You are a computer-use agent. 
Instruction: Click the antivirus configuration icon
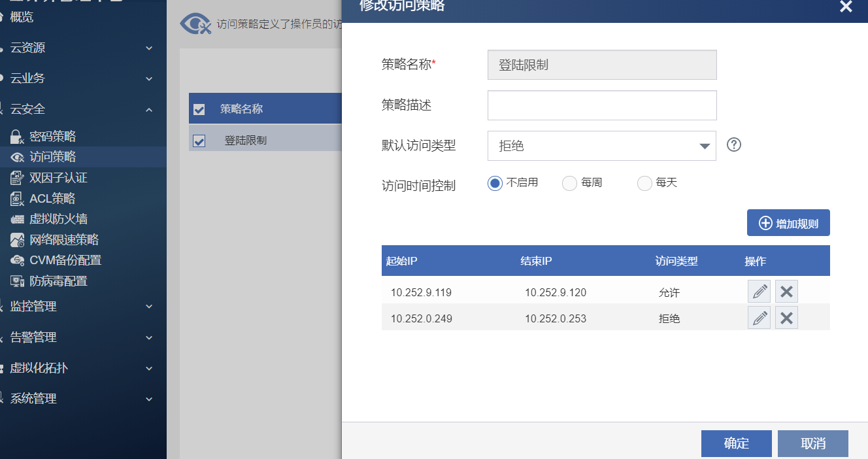(x=17, y=281)
